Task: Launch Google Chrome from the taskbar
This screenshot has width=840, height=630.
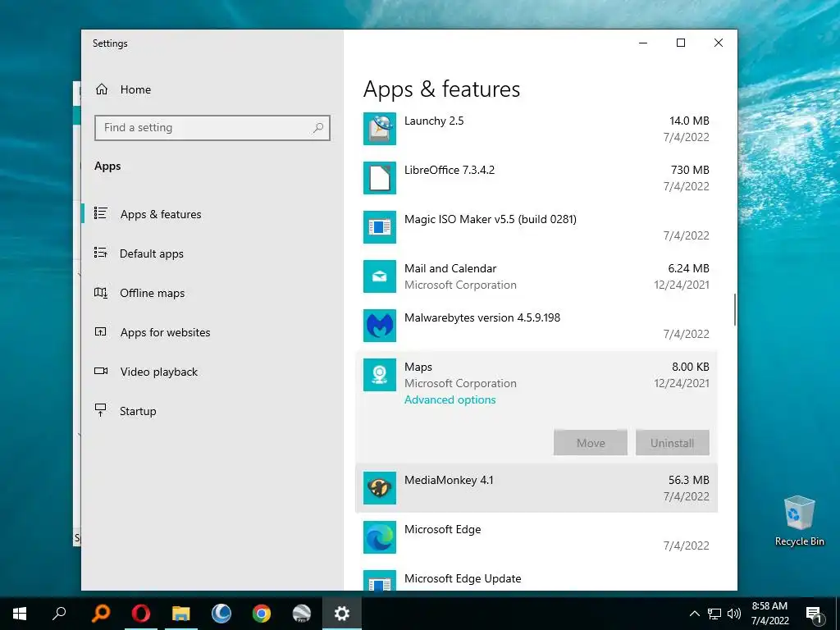Action: point(262,614)
